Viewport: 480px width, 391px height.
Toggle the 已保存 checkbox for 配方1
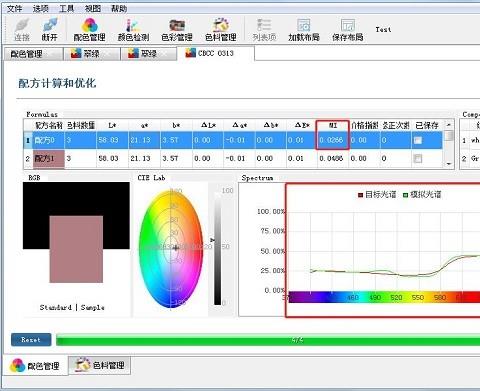tap(417, 159)
